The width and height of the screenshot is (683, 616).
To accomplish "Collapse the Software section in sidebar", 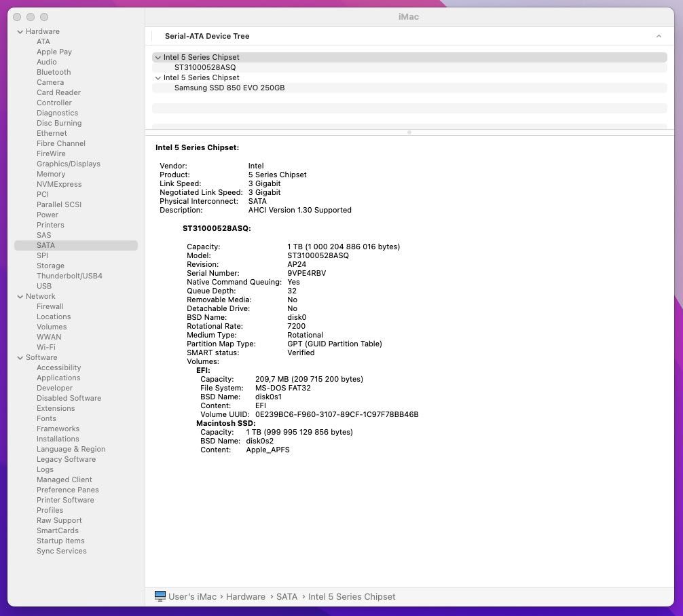I will coord(20,358).
